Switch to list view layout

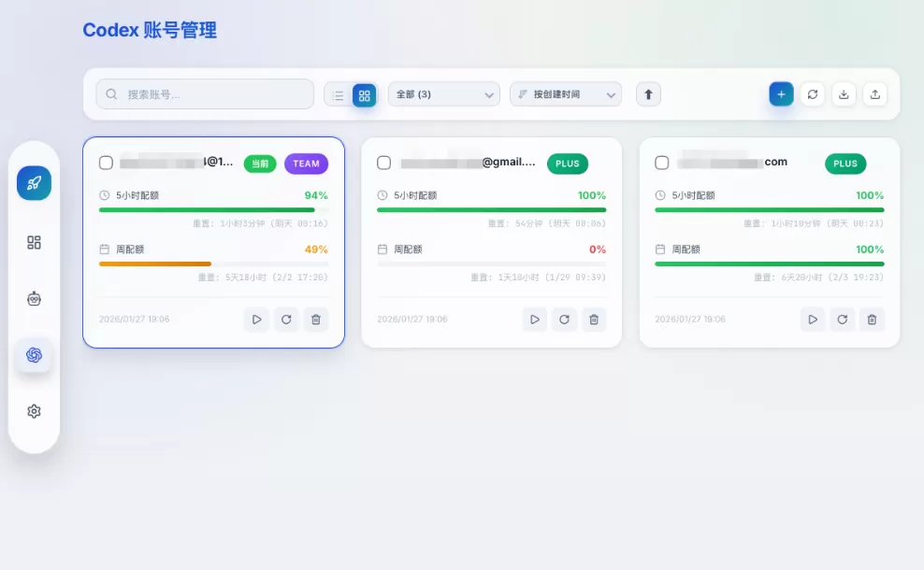338,94
